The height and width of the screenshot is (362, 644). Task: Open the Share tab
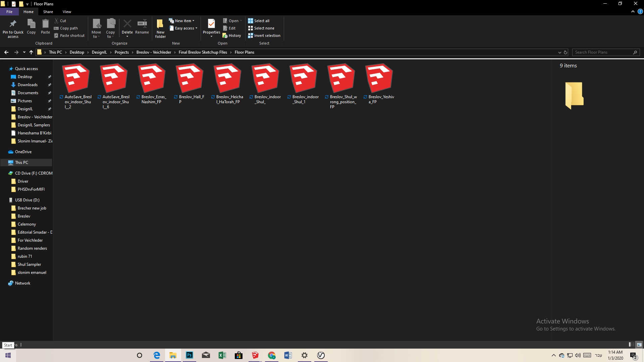click(x=48, y=11)
